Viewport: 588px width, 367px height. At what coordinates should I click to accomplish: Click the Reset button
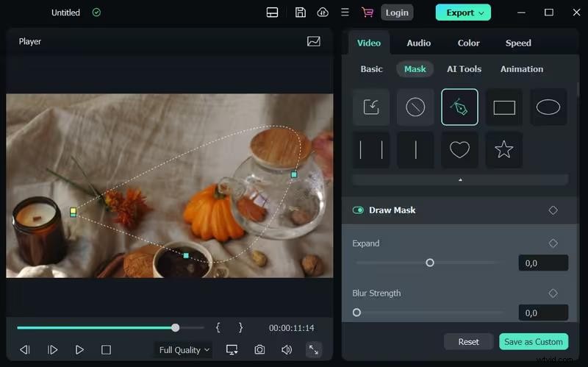click(468, 341)
